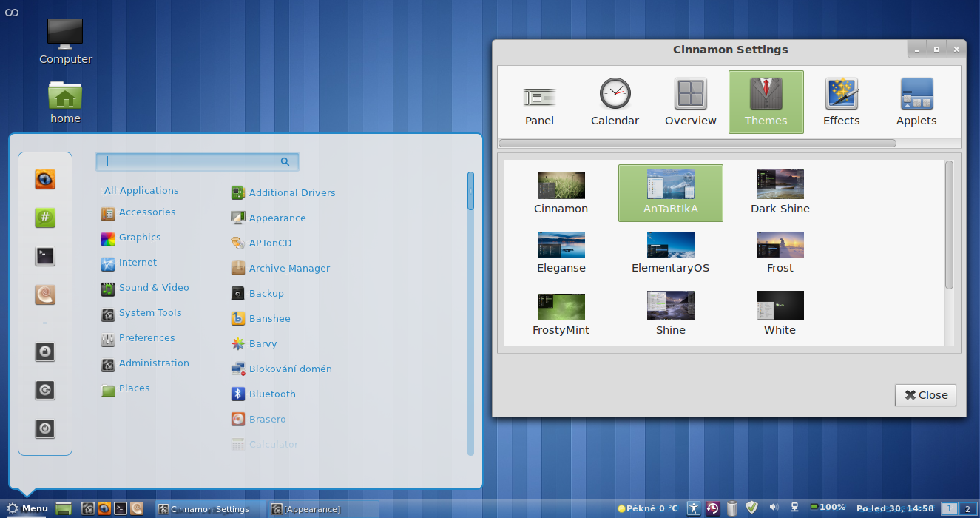Click the Menu button on the panel
The height and width of the screenshot is (518, 980).
(x=27, y=508)
